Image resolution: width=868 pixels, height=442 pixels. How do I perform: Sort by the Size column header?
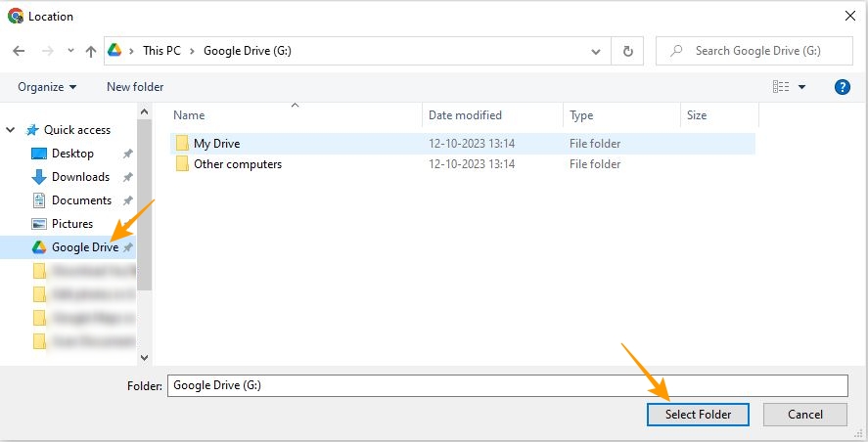(x=697, y=115)
